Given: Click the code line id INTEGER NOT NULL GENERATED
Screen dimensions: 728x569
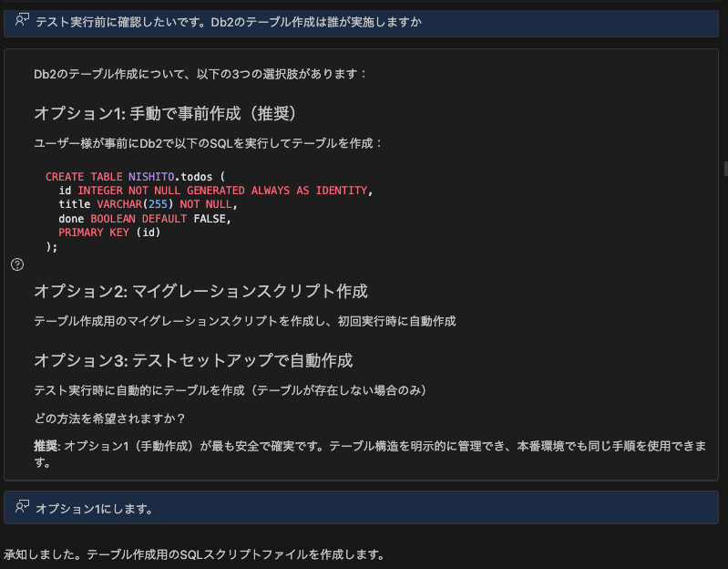Looking at the screenshot, I should pos(216,191).
